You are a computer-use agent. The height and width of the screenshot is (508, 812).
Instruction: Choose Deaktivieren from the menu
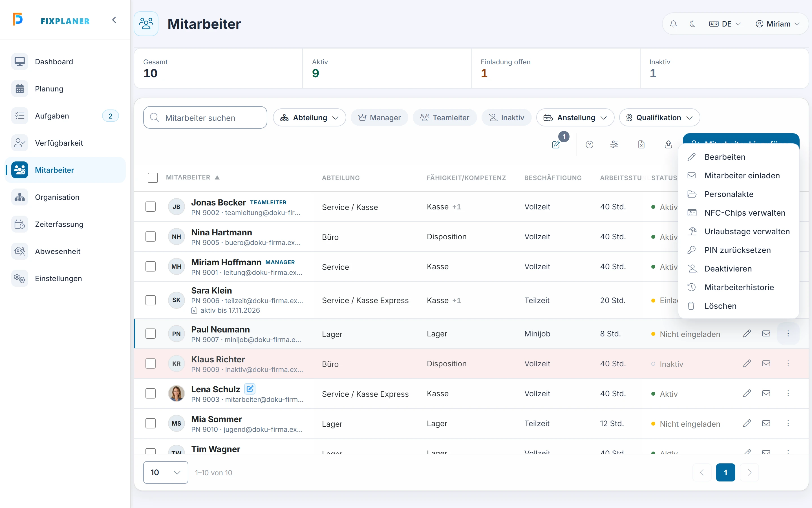[738, 269]
